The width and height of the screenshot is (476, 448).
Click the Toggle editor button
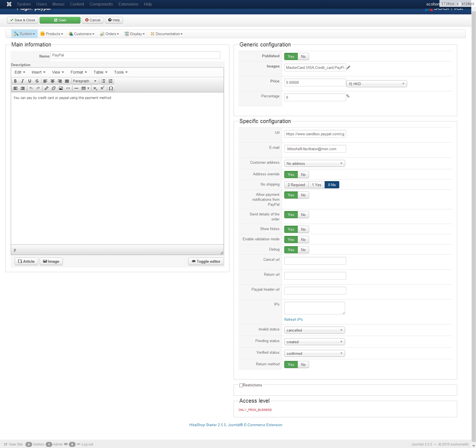click(206, 261)
